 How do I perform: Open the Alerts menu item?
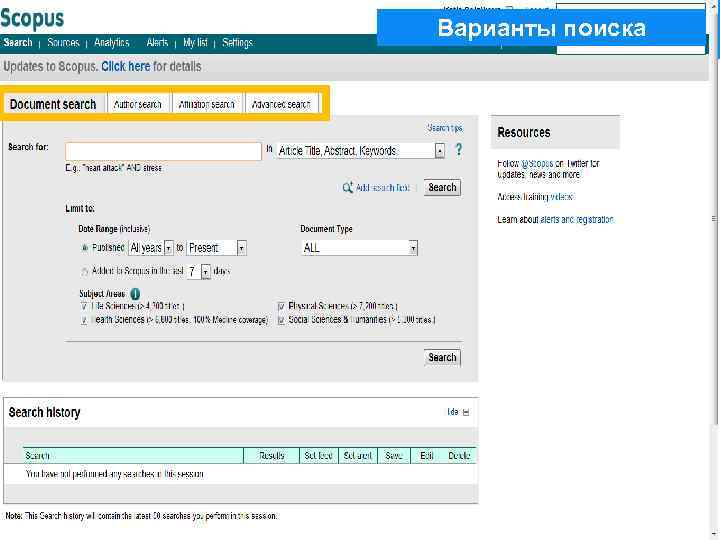click(x=158, y=43)
